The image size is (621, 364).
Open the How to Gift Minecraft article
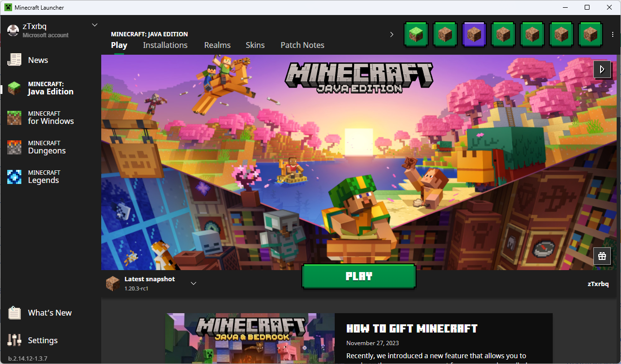click(412, 329)
